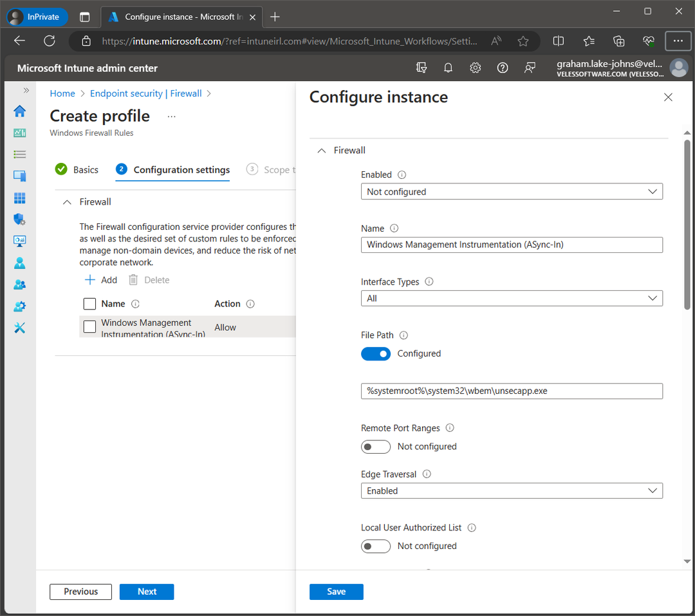Open Groups icon in sidebar
The image size is (695, 616).
pos(19,285)
